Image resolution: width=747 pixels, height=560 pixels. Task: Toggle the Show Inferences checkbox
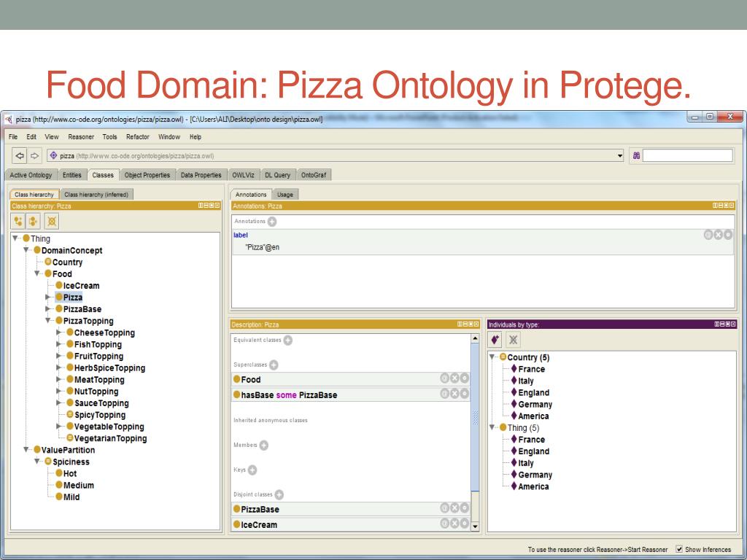tap(679, 549)
